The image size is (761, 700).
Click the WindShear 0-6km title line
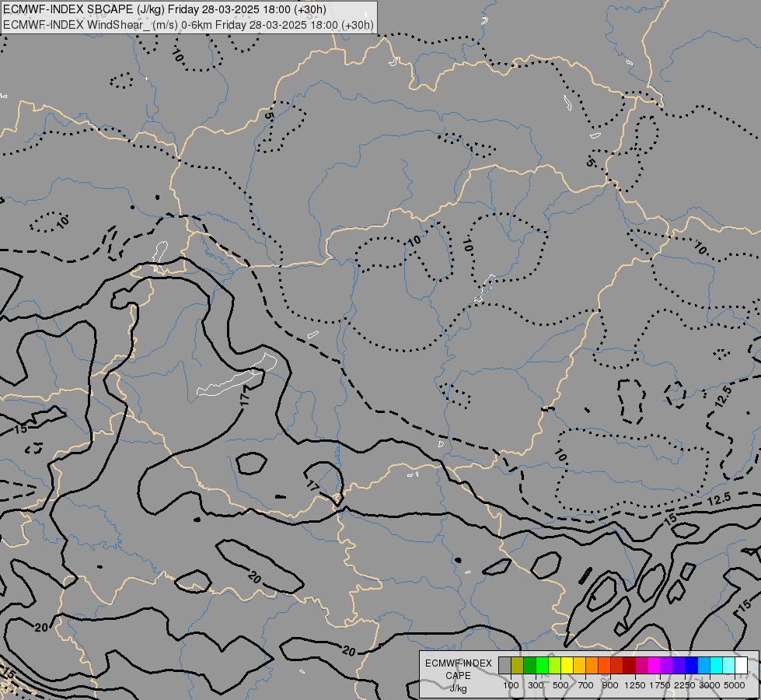point(188,25)
